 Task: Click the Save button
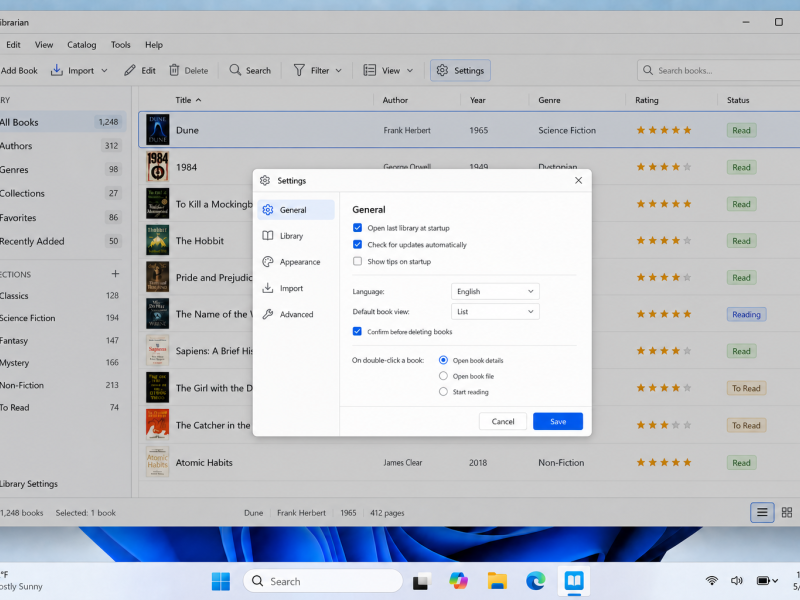[x=558, y=421]
